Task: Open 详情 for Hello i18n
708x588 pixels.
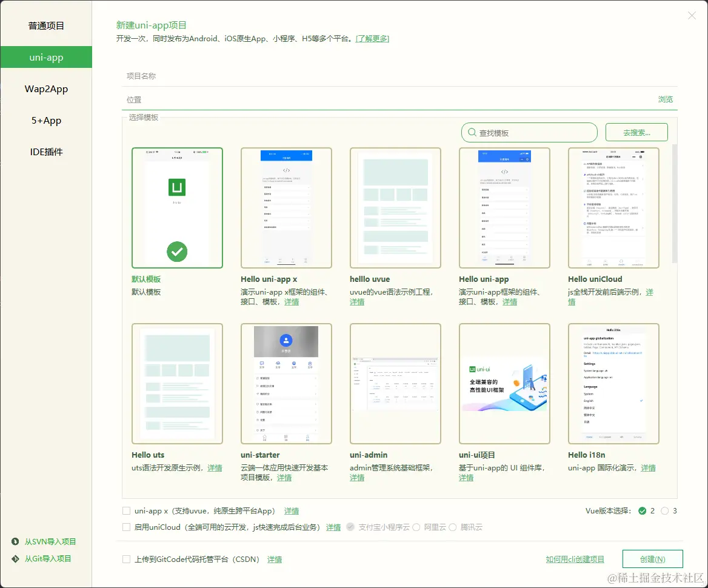Action: 648,468
